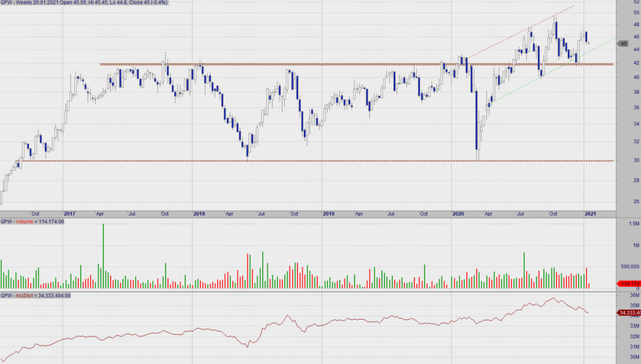Click the red AccDist value tag on axis
641x364 pixels.
(628, 312)
